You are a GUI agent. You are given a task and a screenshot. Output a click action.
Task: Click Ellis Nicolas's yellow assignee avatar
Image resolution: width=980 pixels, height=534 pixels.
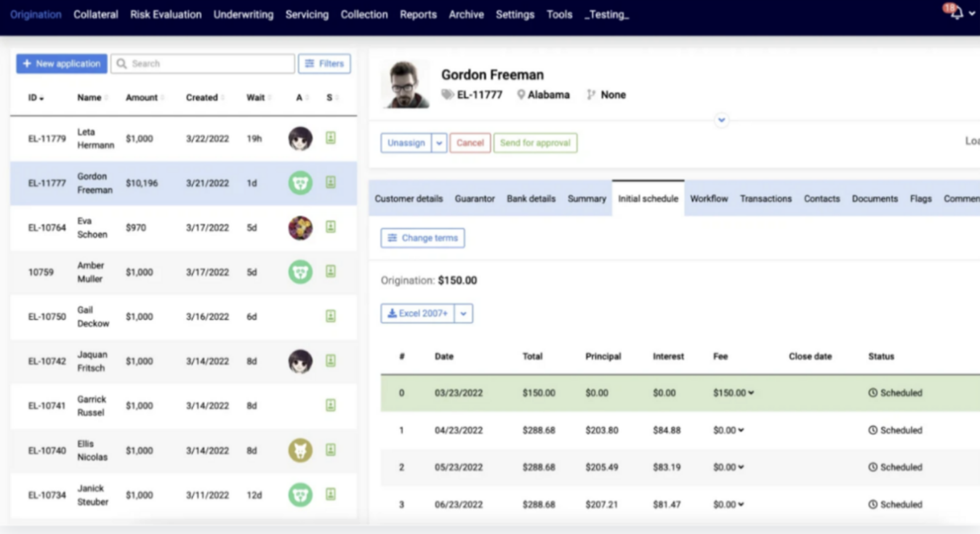tap(300, 450)
